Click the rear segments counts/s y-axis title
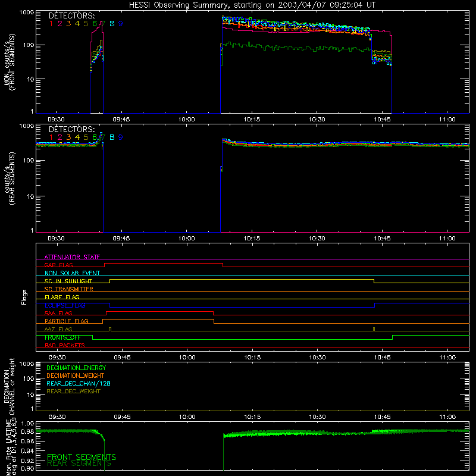Image resolution: width=476 pixels, height=476 pixels. [9, 178]
